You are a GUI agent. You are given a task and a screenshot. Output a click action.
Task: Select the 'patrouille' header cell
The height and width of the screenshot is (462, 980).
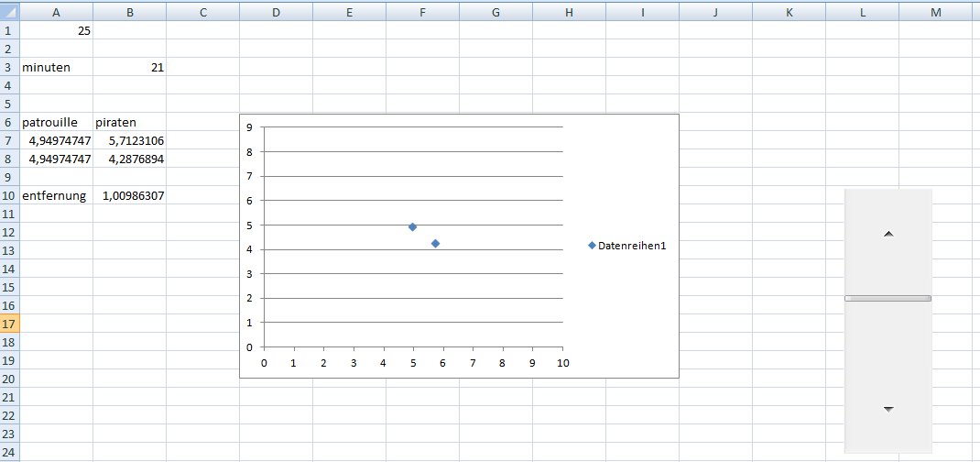56,122
